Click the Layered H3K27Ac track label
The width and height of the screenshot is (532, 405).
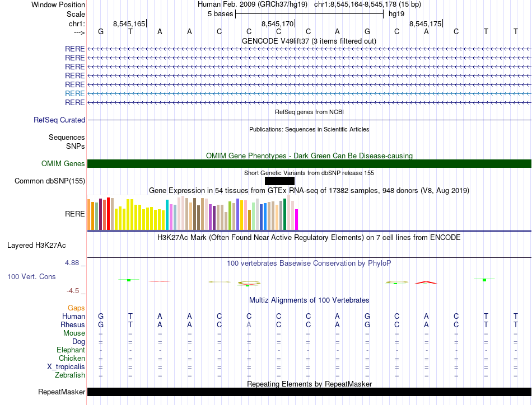(36, 245)
